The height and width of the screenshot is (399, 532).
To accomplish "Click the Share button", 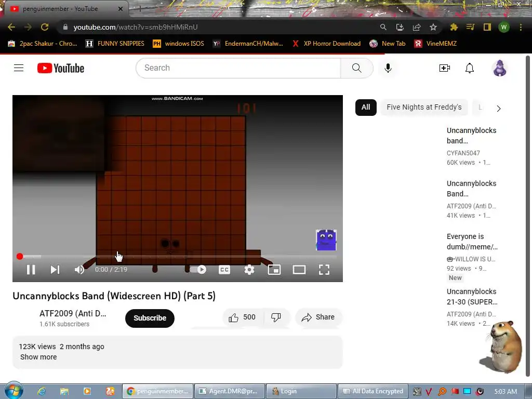I will pos(318,317).
